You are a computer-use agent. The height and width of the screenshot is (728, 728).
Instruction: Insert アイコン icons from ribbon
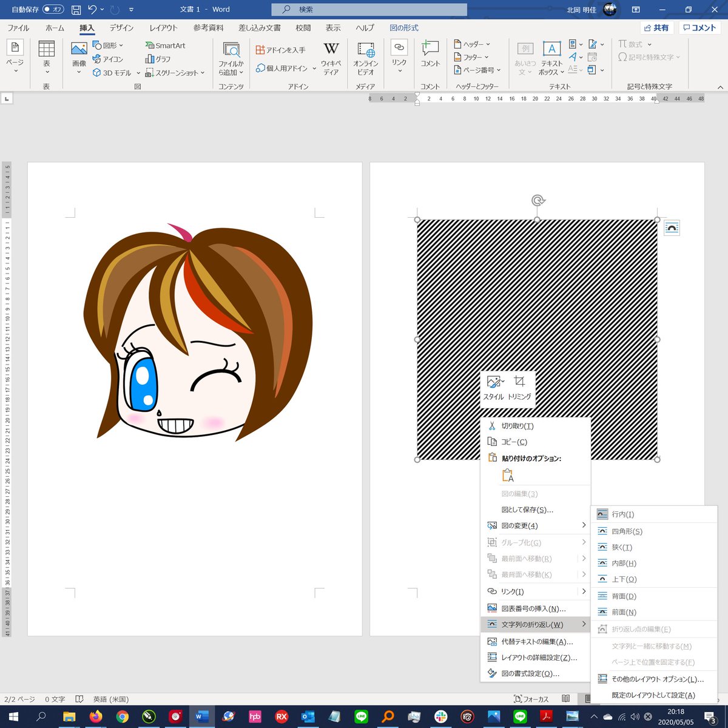click(x=108, y=59)
